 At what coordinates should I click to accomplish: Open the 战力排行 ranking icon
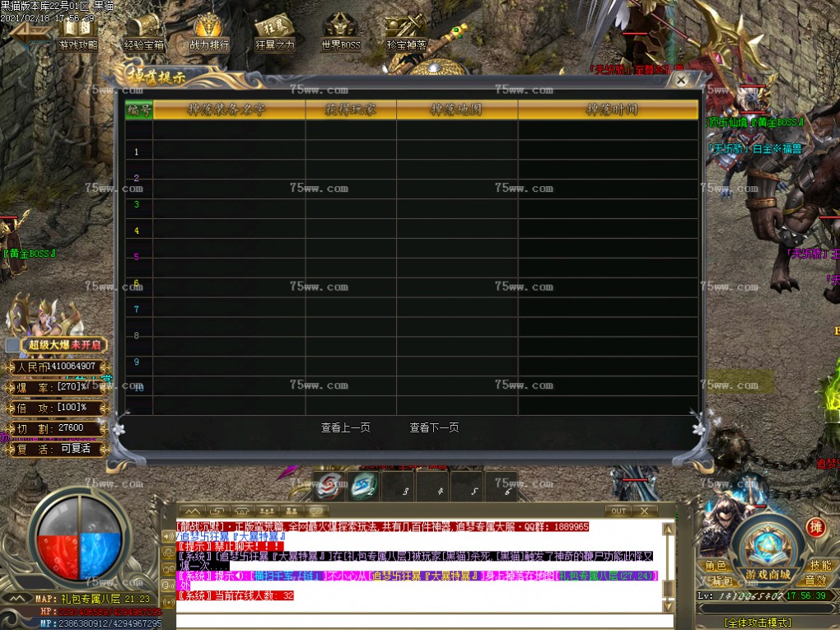(x=209, y=33)
